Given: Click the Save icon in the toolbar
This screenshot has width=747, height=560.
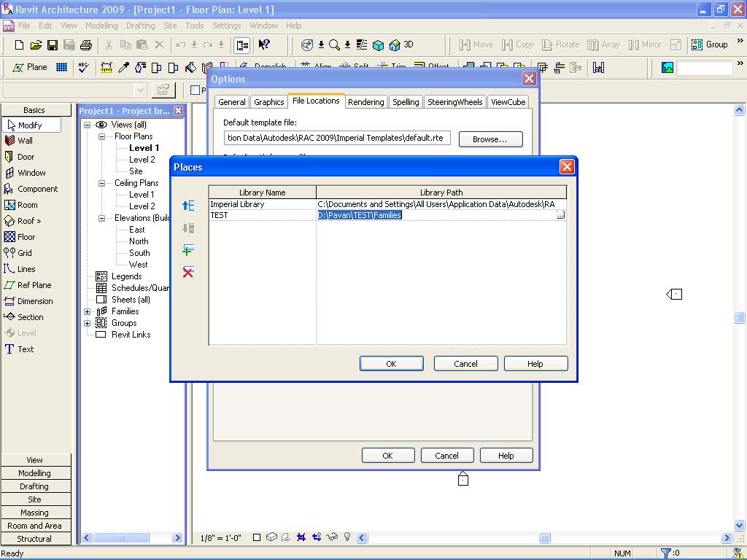Looking at the screenshot, I should pyautogui.click(x=53, y=45).
